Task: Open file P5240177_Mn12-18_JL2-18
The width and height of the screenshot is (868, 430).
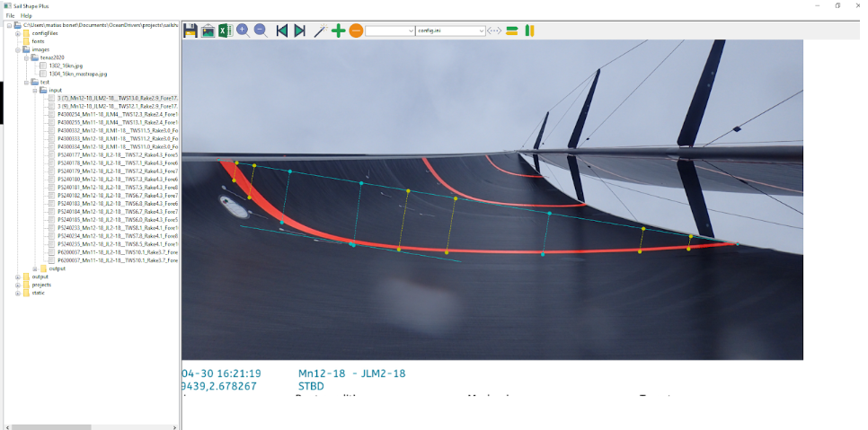Action: (x=117, y=154)
